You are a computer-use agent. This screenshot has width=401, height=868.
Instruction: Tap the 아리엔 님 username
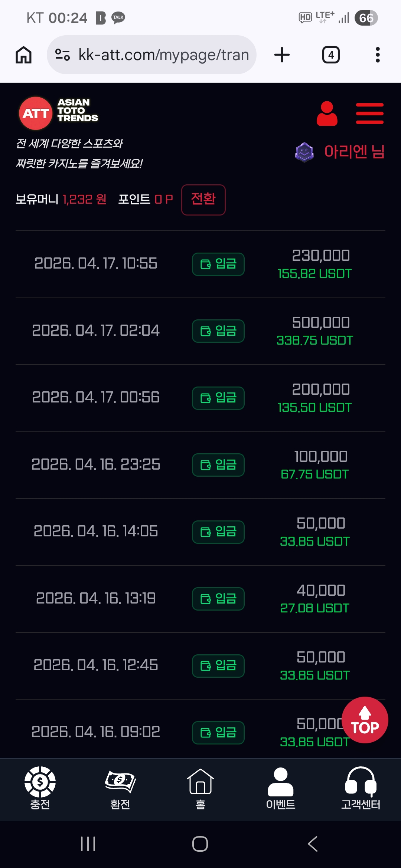(x=354, y=152)
